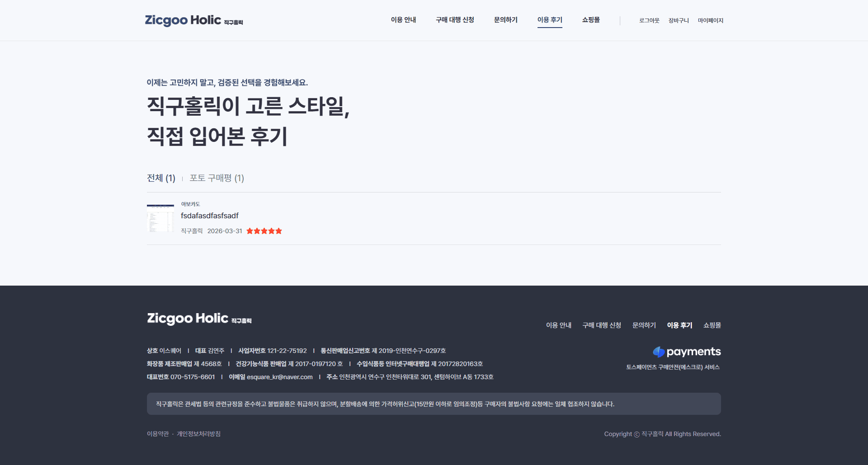Open the 이용 안내 header menu
The height and width of the screenshot is (465, 868).
(x=403, y=20)
